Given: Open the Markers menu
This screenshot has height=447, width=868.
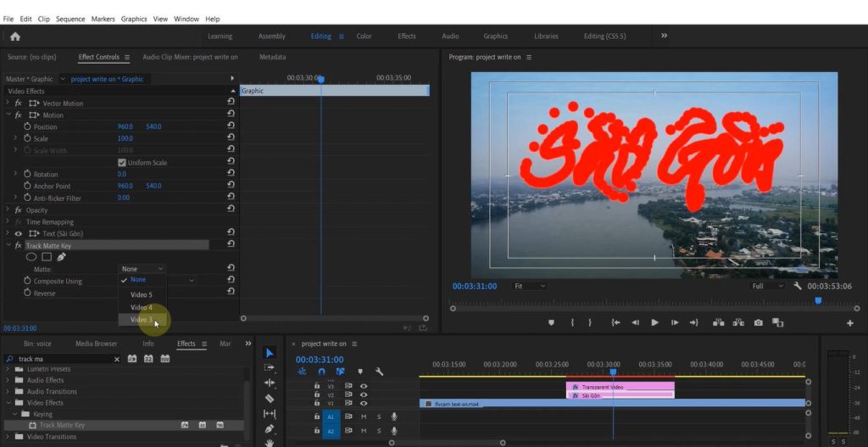Looking at the screenshot, I should (x=103, y=19).
